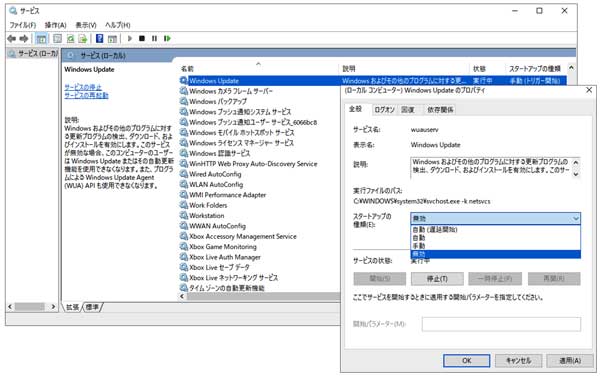Apply changes with the 適用(A) button
The height and width of the screenshot is (377, 600).
coord(570,361)
